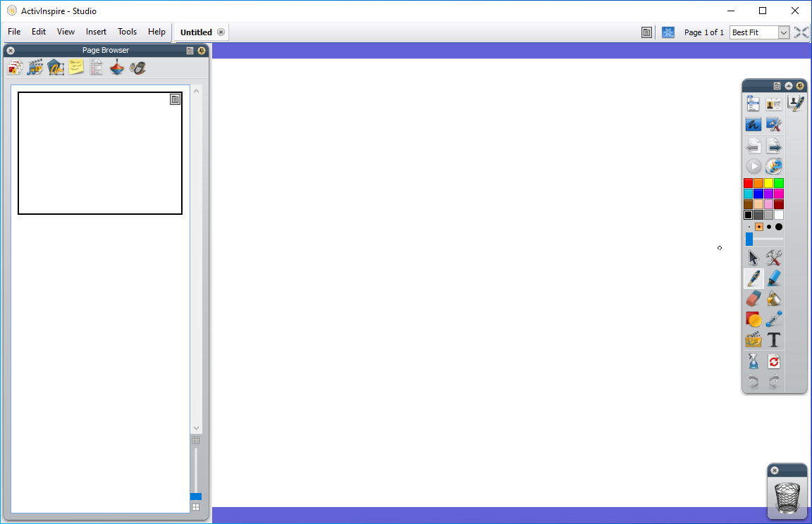Switch to the Untitled flipchart tab

(196, 32)
